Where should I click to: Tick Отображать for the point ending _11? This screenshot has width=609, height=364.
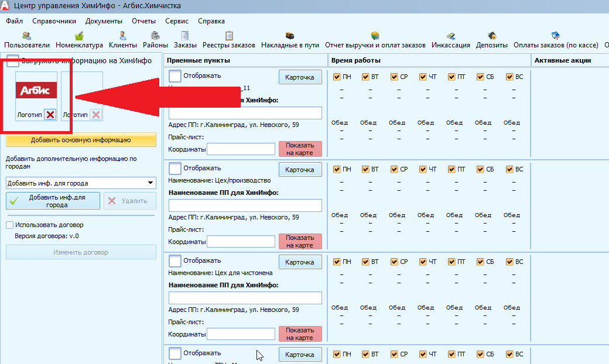[175, 76]
